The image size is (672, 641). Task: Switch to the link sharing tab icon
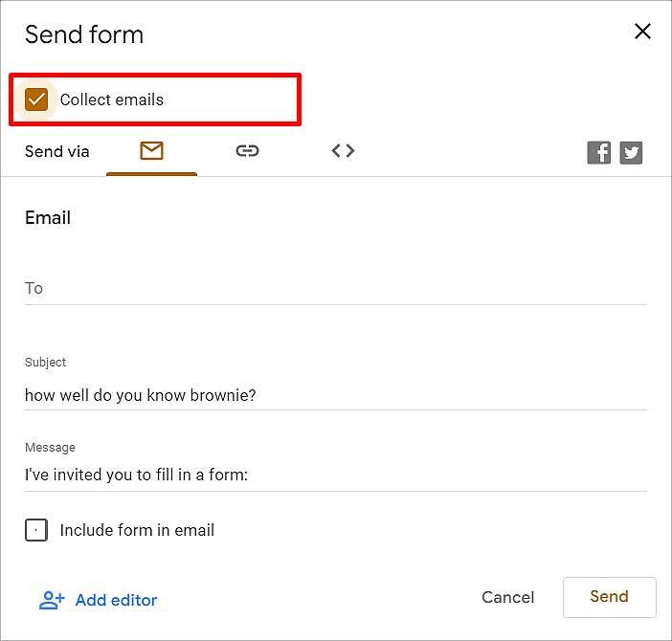click(247, 151)
